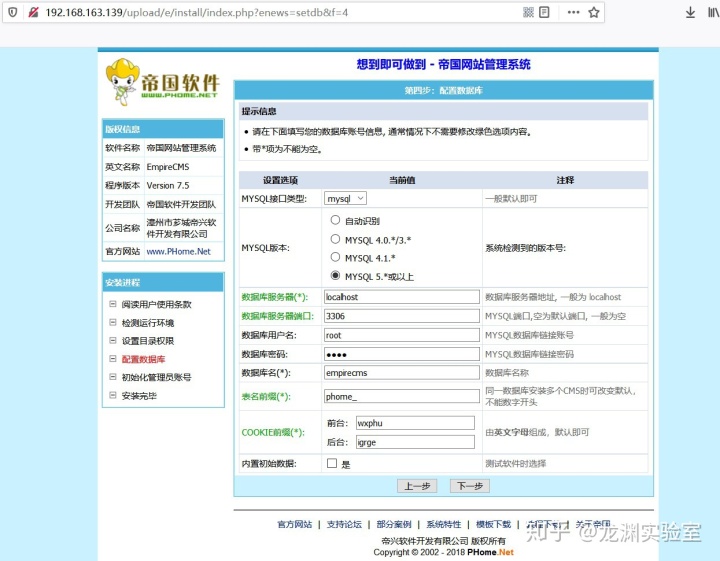
Task: Click the 后台 cookie prefix igrge field
Action: 415,442
